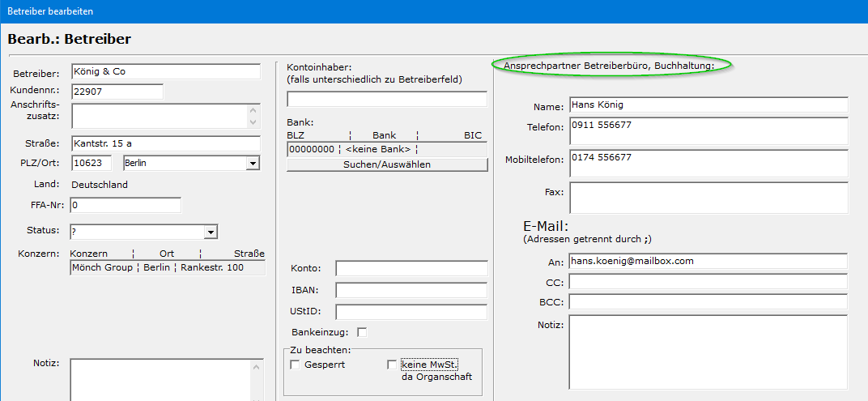Click the Kontoinhaber text field
The image size is (868, 401).
387,100
